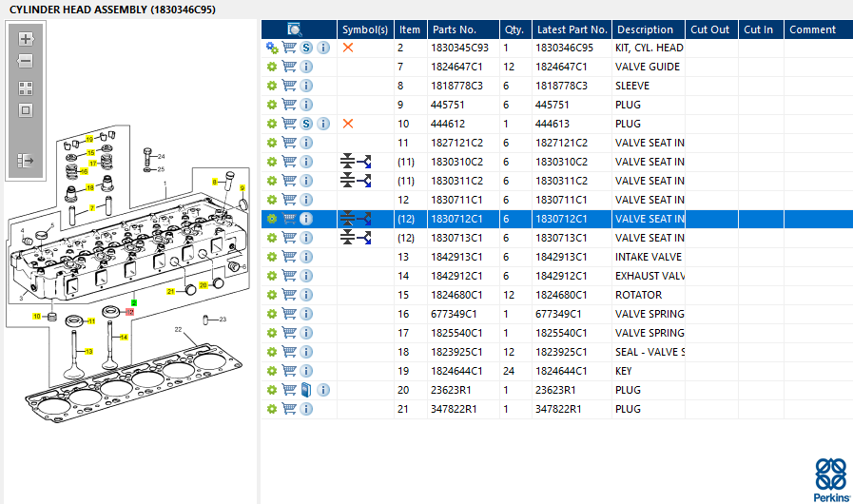Click the gear icon for item 8 sleeve
The image size is (853, 504).
point(272,86)
